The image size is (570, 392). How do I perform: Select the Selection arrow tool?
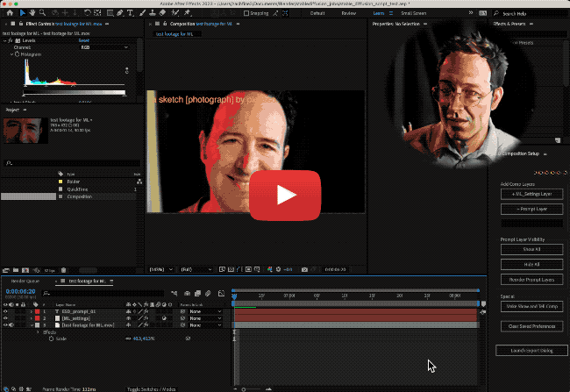pos(23,13)
